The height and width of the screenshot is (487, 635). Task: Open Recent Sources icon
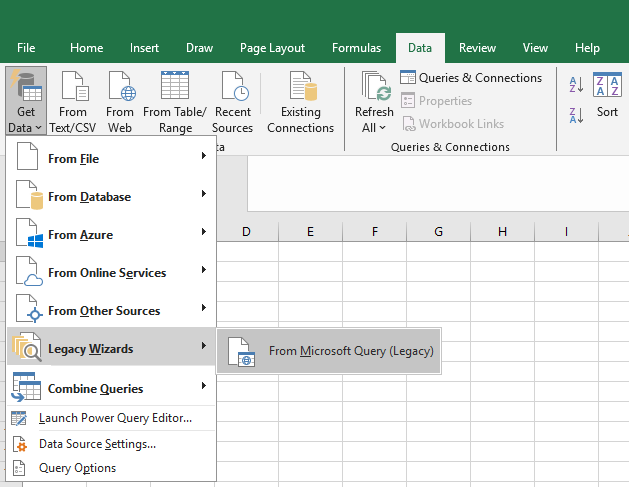235,86
